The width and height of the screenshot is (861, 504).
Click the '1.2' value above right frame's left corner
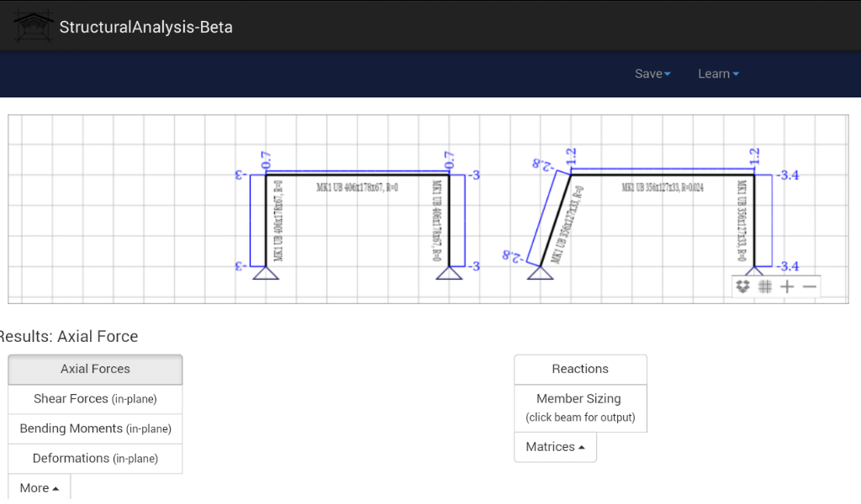click(571, 156)
